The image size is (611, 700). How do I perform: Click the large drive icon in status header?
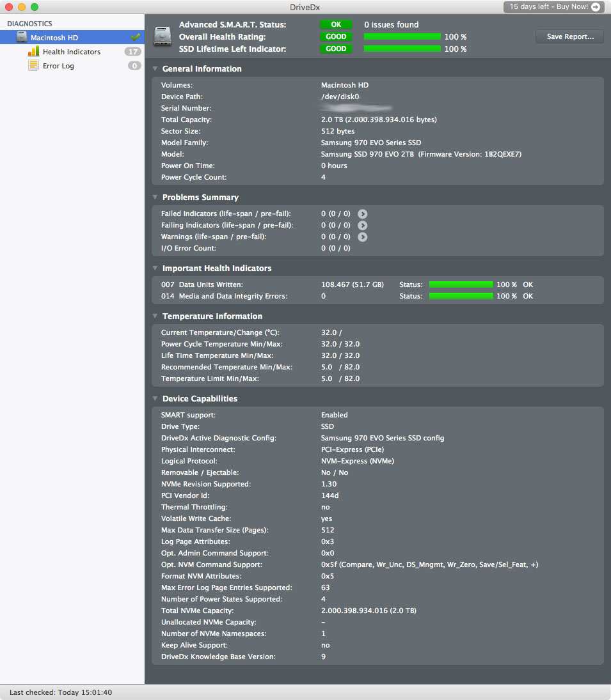pos(163,36)
